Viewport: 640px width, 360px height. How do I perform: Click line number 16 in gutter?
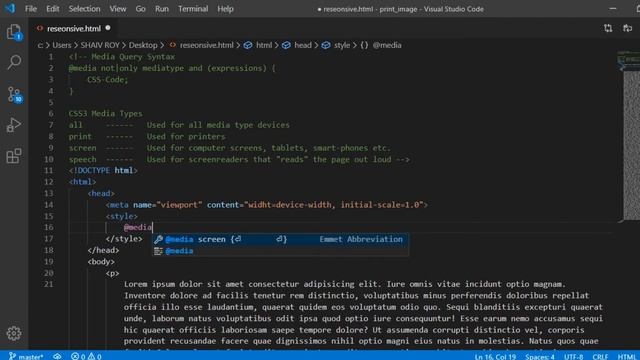click(49, 227)
